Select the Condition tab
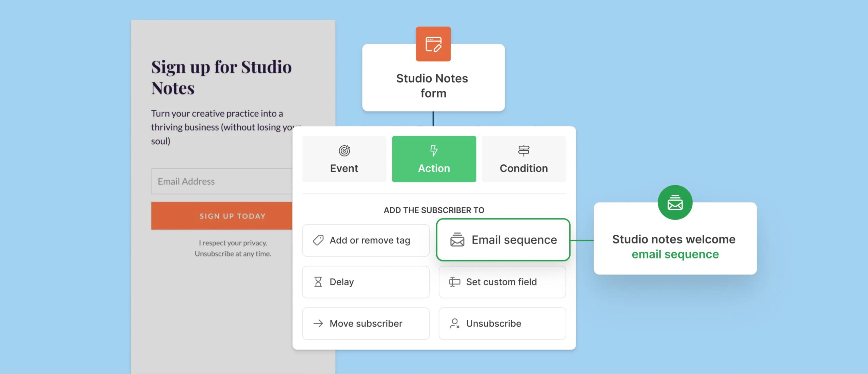The width and height of the screenshot is (868, 374). [x=524, y=159]
